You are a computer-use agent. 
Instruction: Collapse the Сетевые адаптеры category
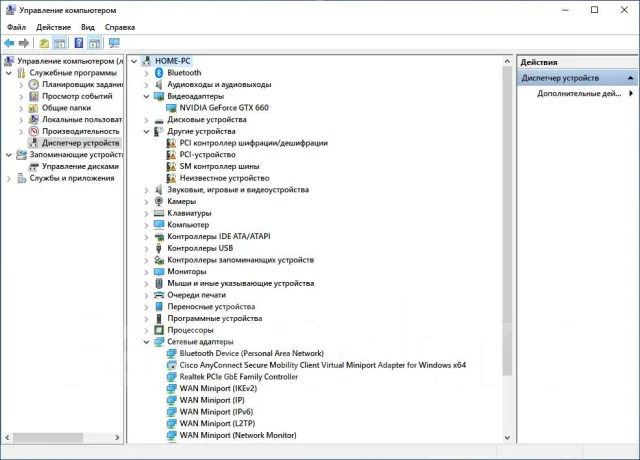coord(146,342)
